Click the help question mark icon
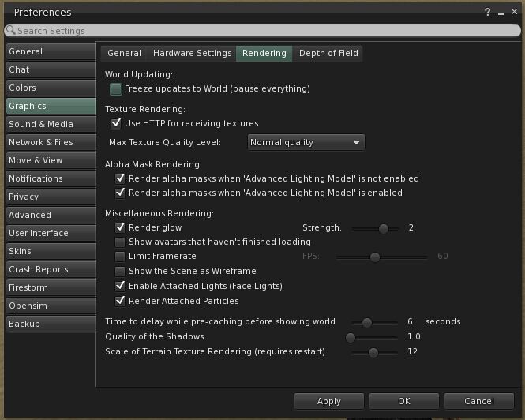Image resolution: width=525 pixels, height=420 pixels. [x=488, y=12]
